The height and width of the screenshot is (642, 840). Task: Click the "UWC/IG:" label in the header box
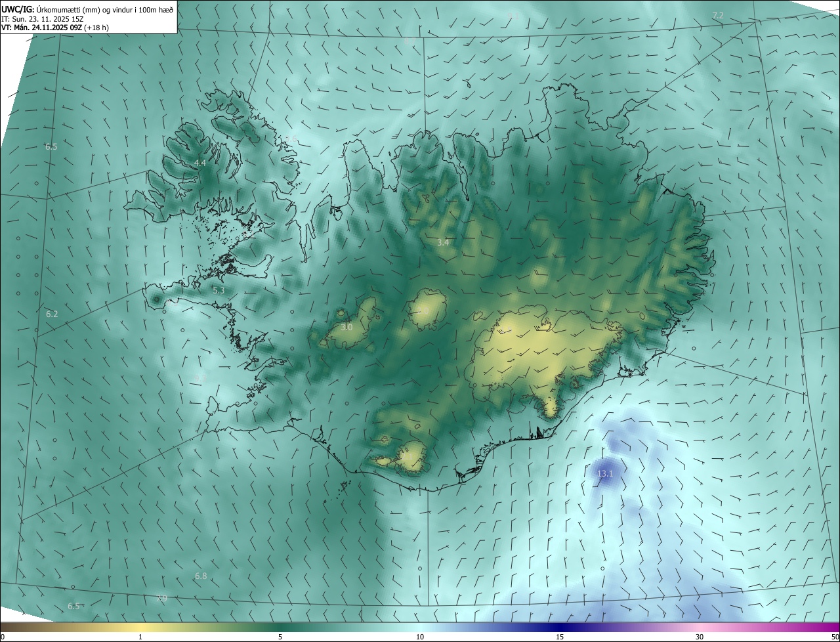pos(18,9)
